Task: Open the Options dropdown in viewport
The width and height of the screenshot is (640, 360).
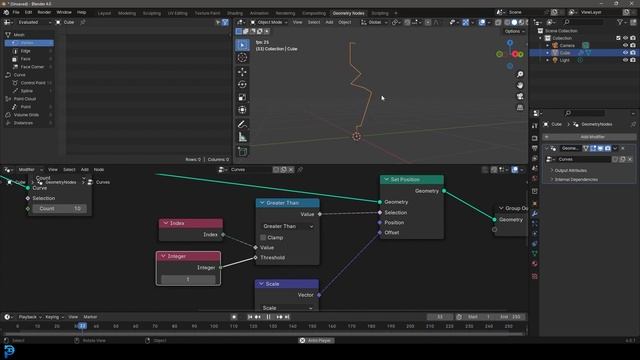Action: (x=514, y=31)
